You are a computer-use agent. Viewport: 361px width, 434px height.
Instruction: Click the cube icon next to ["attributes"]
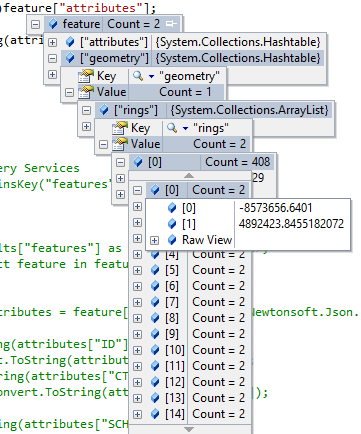point(70,42)
